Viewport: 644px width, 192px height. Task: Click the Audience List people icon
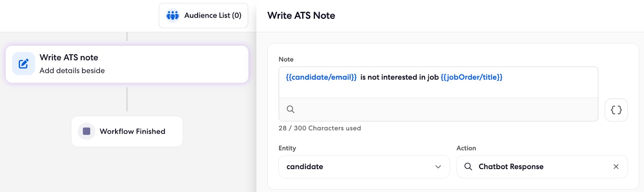(173, 15)
